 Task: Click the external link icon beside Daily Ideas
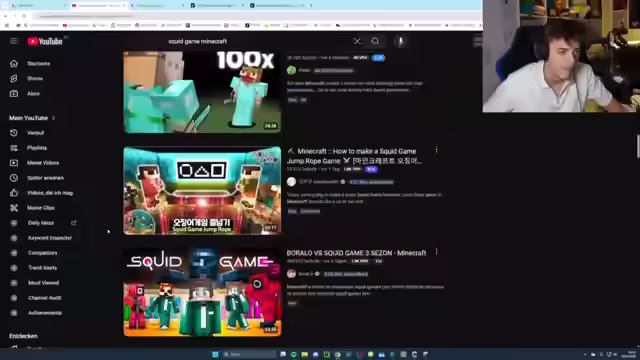[74, 223]
